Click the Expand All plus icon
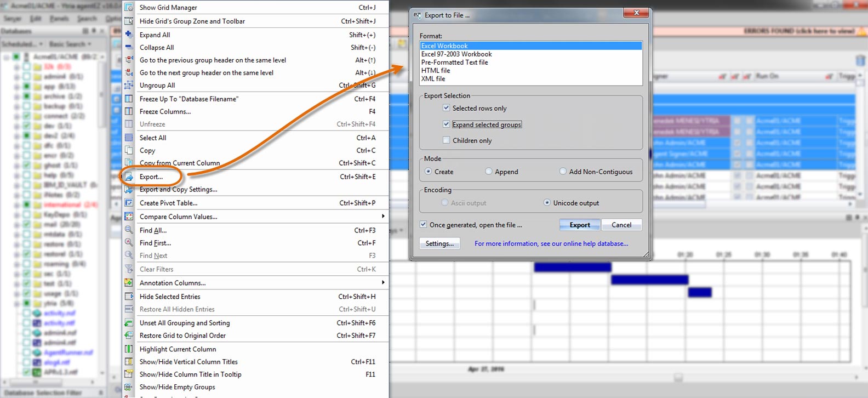 (129, 35)
